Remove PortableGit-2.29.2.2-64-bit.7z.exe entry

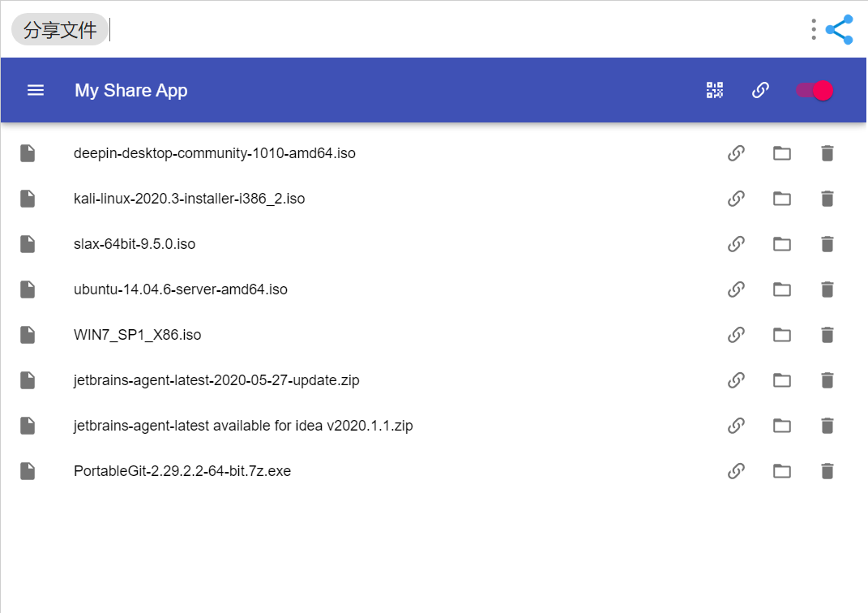tap(827, 471)
